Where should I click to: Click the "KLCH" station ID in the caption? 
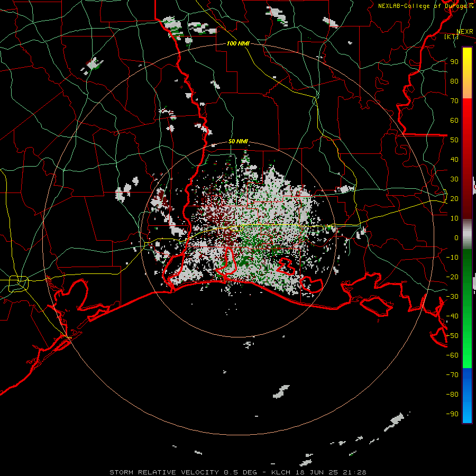(x=281, y=472)
